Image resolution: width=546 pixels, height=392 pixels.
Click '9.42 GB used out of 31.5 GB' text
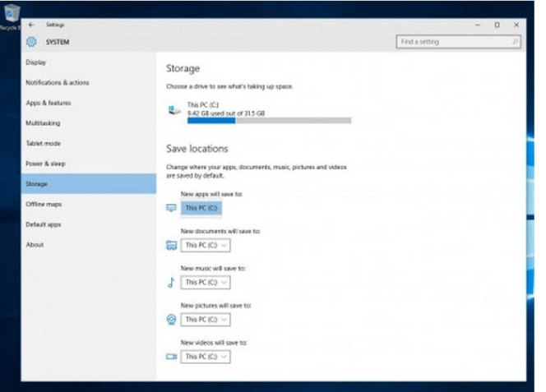[x=226, y=113]
